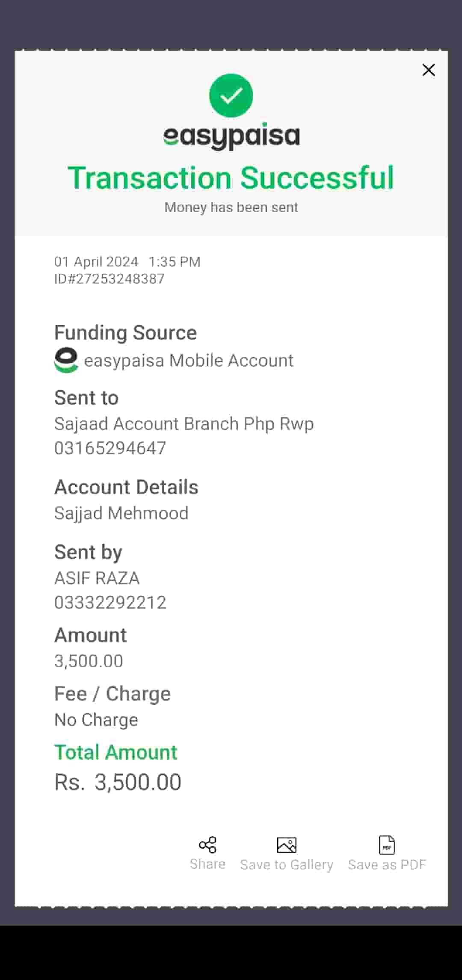
Task: Click the Save as PDF label
Action: click(x=387, y=865)
